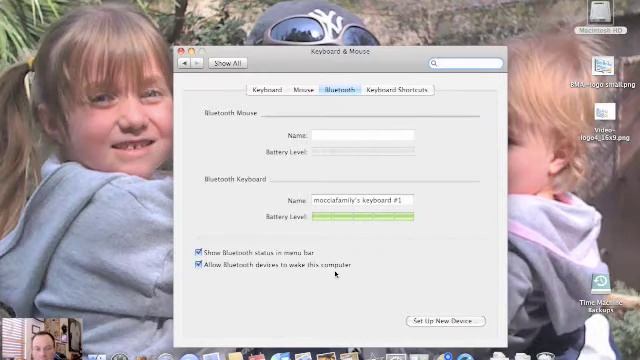The image size is (640, 360).
Task: Click the Bluetooth Keyboard name field
Action: click(363, 200)
